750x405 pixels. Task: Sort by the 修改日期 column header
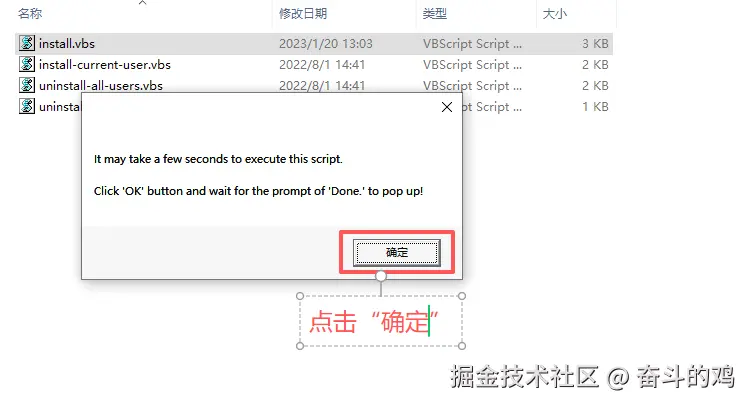[x=303, y=14]
